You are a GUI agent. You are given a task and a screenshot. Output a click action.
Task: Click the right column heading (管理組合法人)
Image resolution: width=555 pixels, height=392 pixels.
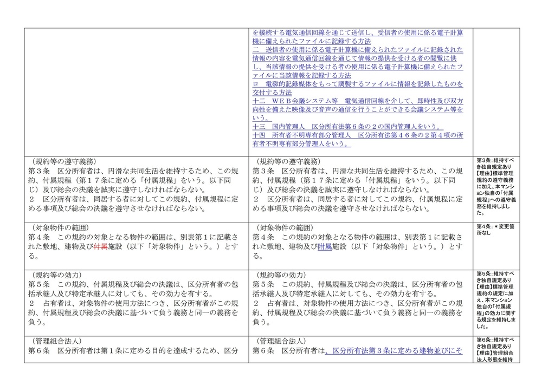coord(281,341)
